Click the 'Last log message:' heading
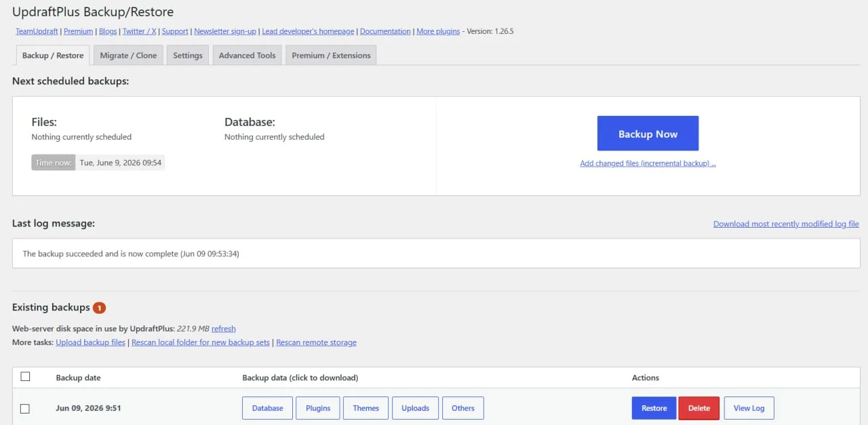 54,223
